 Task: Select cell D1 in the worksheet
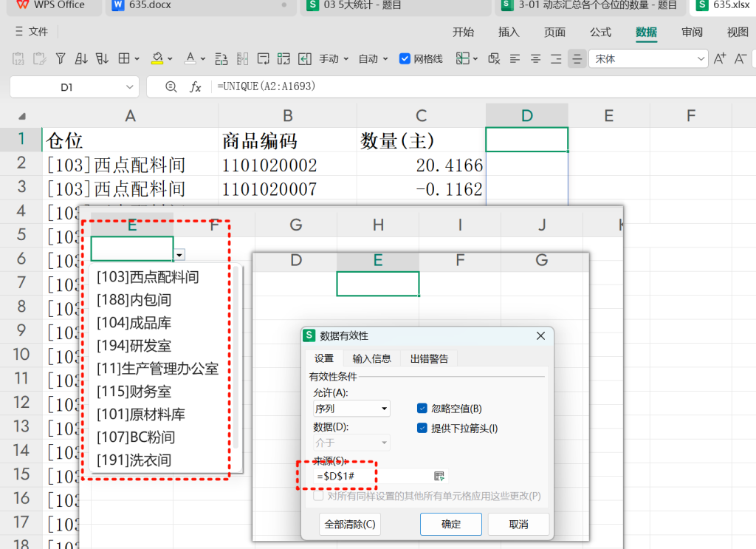(x=526, y=140)
